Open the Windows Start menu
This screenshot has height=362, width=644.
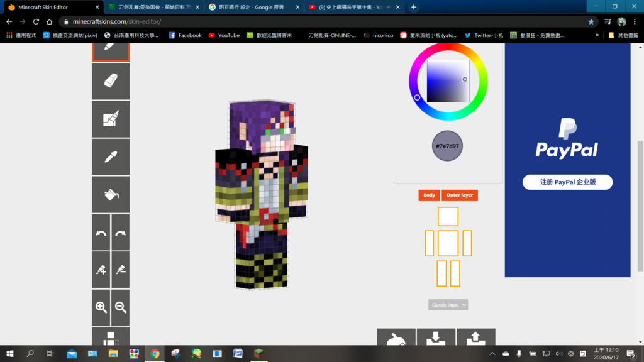pos(10,353)
